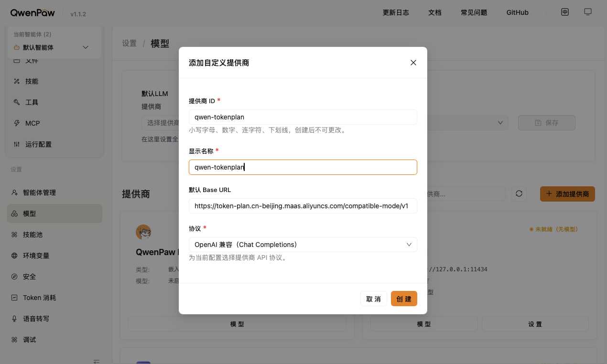Switch to 常见问题 in top navigation
Viewport: 607px width, 364px height.
474,12
